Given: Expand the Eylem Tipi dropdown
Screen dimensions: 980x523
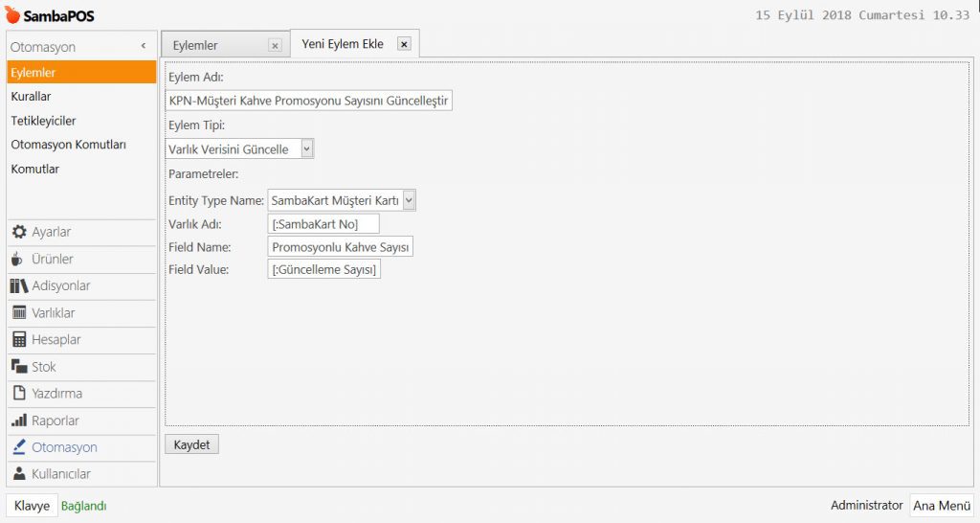Looking at the screenshot, I should (x=306, y=149).
